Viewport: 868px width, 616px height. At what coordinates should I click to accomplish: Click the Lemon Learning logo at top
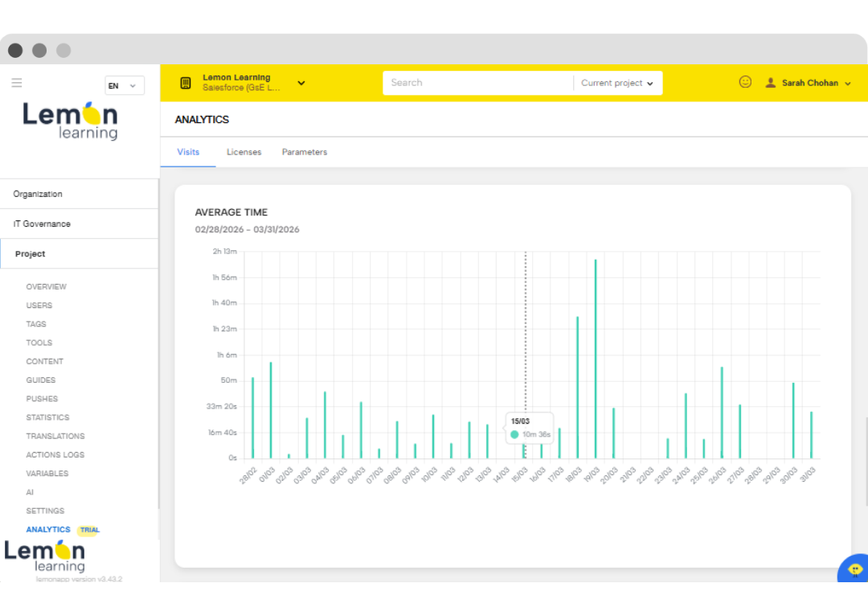click(x=71, y=121)
